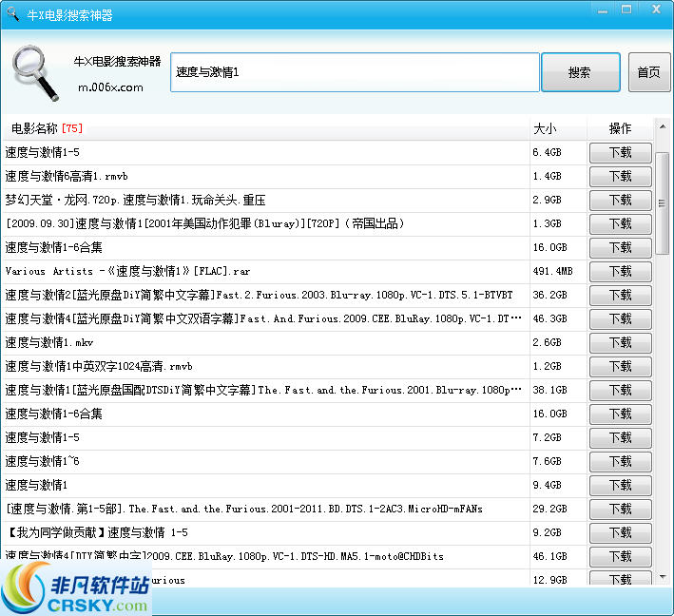Screen dimensions: 674x616
Task: Download 速度与激情6高清1.rmvb (1.4GB)
Action: coord(620,177)
